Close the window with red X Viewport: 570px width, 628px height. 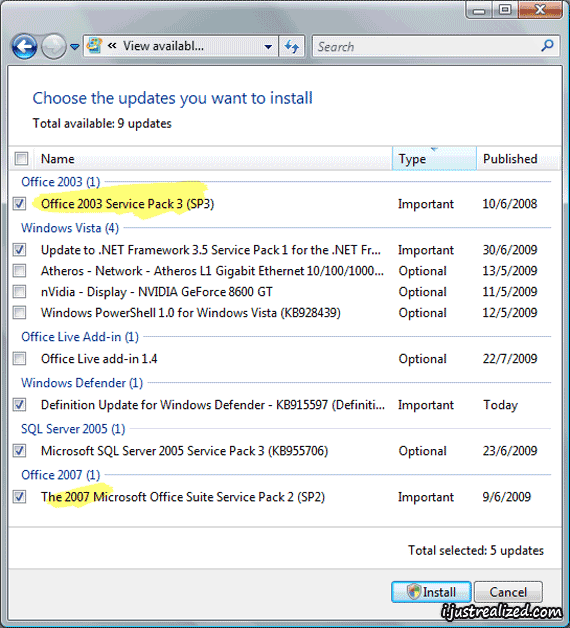click(540, 9)
